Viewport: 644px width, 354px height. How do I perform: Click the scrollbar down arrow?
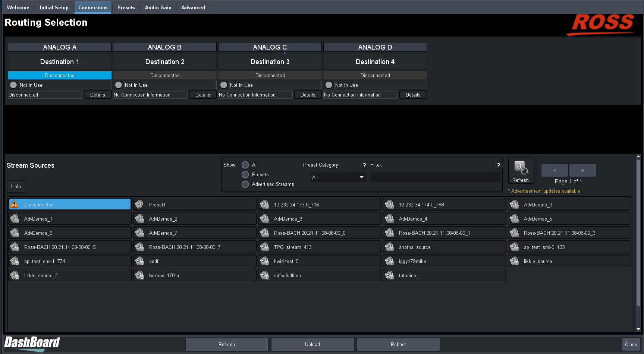click(x=638, y=329)
